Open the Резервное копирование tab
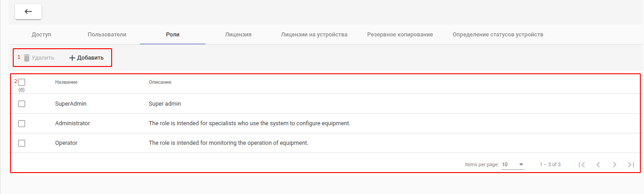 pos(400,35)
